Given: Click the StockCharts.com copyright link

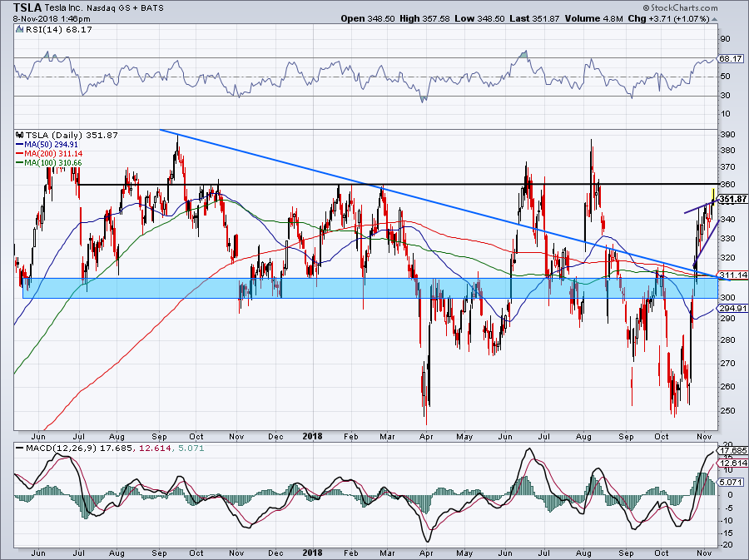Looking at the screenshot, I should coord(680,7).
